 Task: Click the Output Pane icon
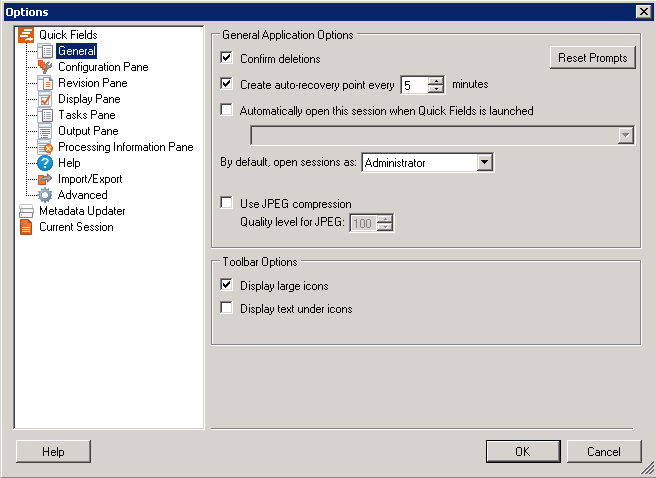tap(45, 131)
